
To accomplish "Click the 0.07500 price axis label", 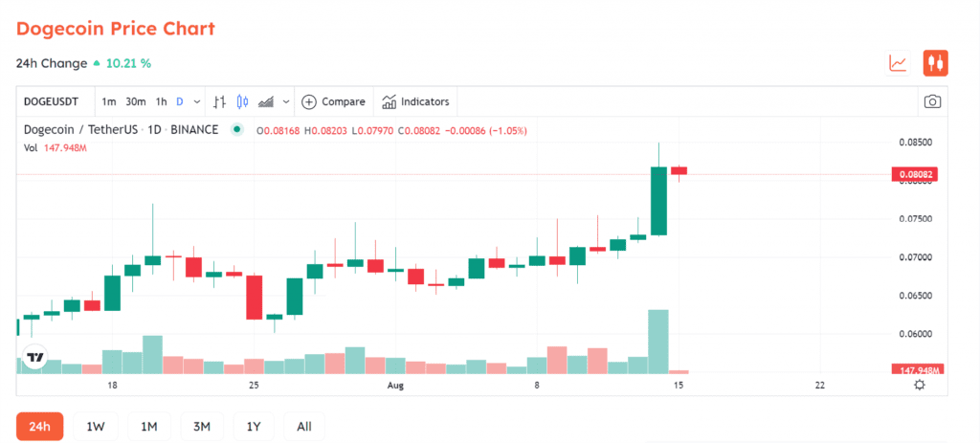I will 916,219.
